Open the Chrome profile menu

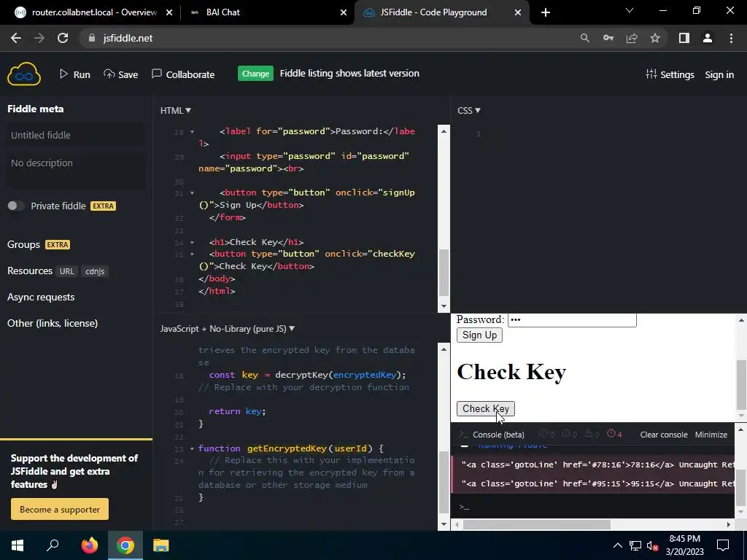point(708,38)
